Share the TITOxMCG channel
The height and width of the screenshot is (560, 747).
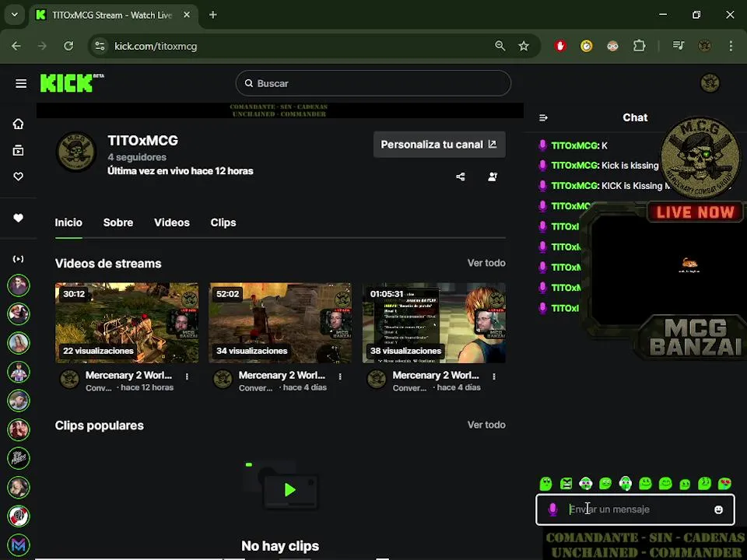tap(460, 177)
